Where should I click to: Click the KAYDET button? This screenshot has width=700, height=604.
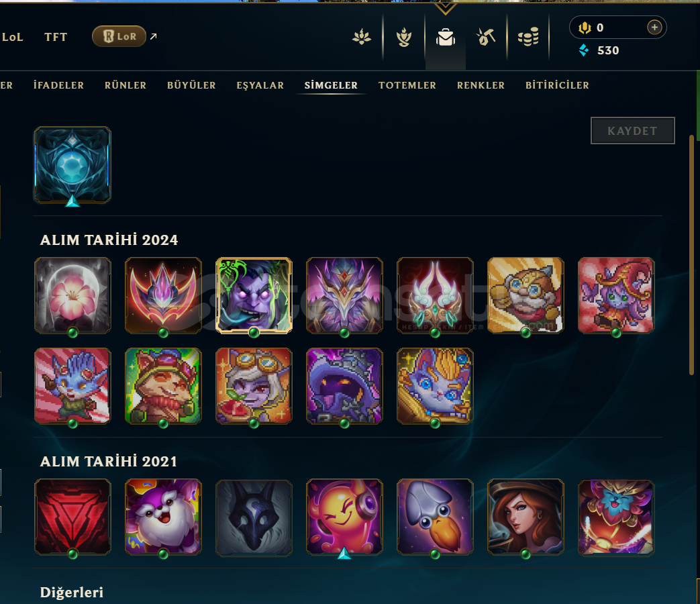(x=633, y=130)
